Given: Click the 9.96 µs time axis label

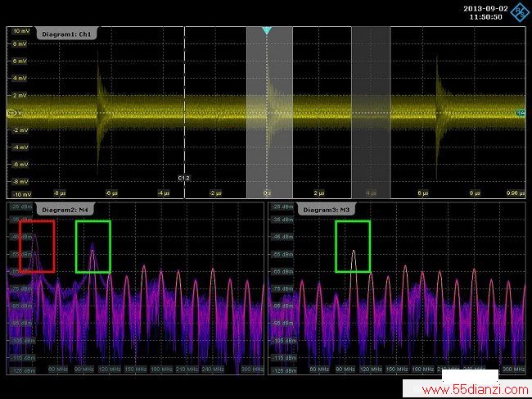Looking at the screenshot, I should 516,193.
